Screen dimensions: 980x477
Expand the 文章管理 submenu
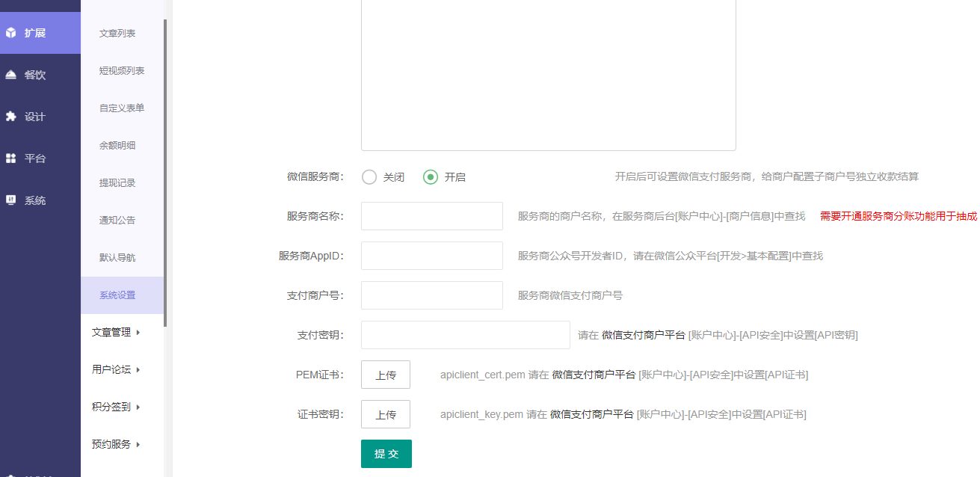(x=116, y=332)
